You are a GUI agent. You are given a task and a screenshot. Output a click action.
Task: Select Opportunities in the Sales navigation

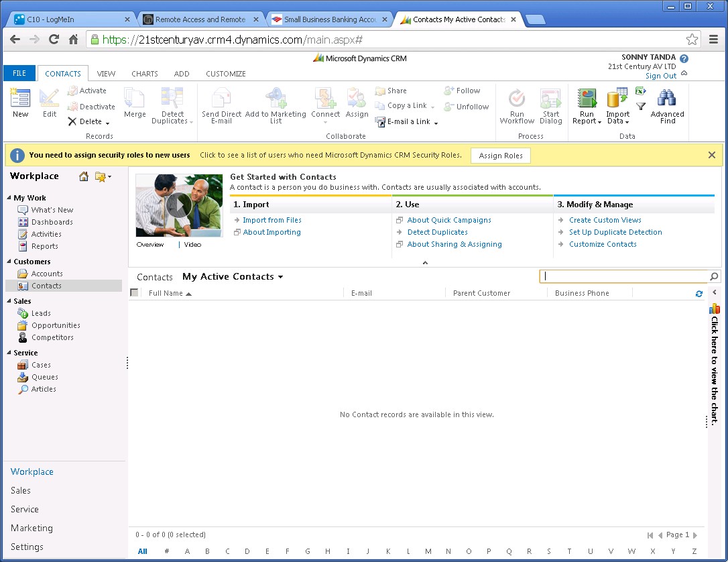coord(56,325)
